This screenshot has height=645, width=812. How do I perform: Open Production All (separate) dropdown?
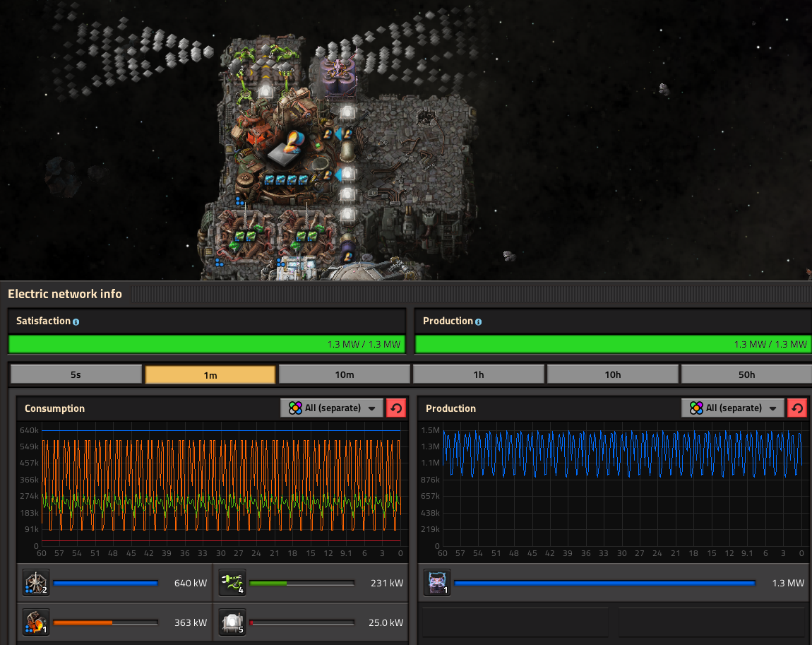733,408
